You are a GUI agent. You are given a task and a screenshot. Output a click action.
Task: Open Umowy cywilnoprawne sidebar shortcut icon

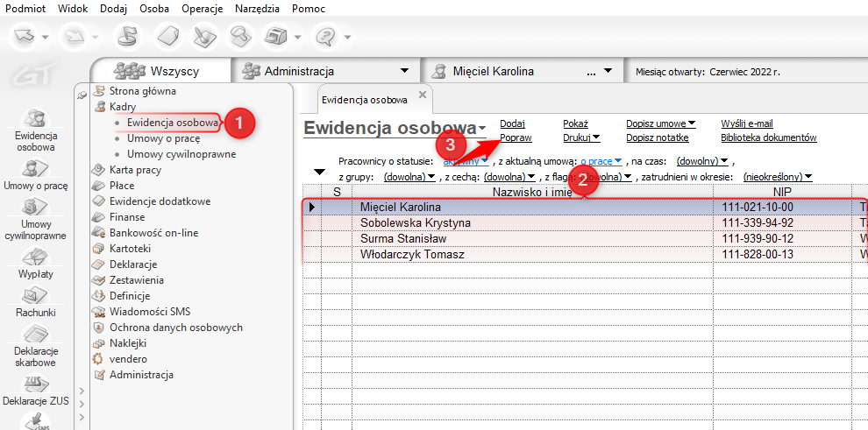[x=36, y=208]
